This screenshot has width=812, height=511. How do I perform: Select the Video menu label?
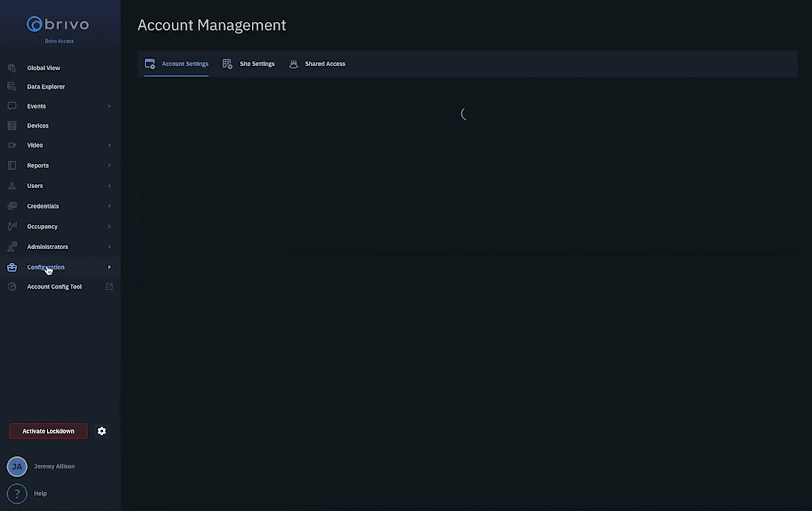click(x=35, y=145)
